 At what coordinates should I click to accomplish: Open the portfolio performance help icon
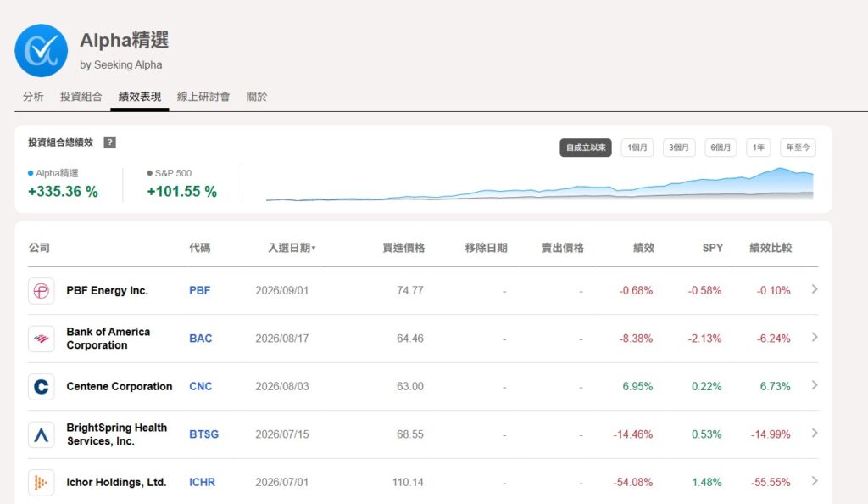109,143
